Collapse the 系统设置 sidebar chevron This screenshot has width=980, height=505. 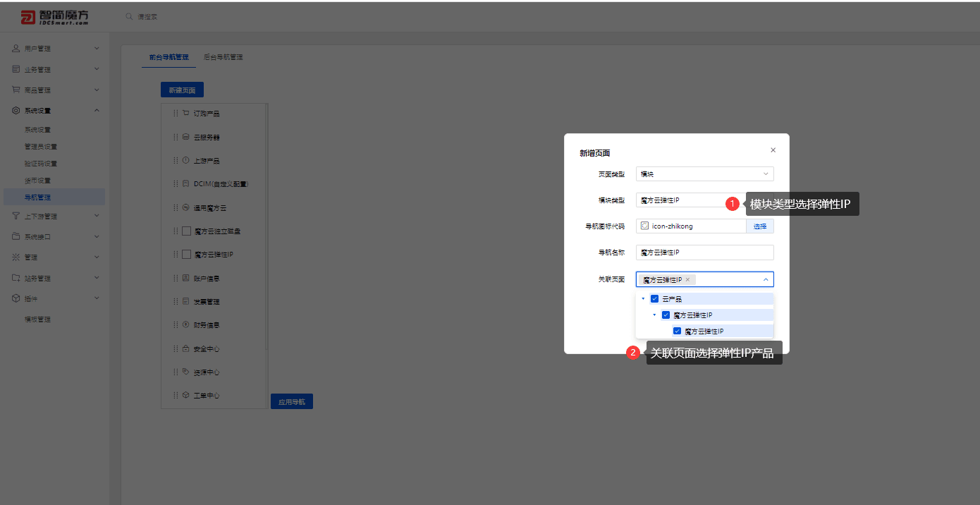tap(97, 111)
